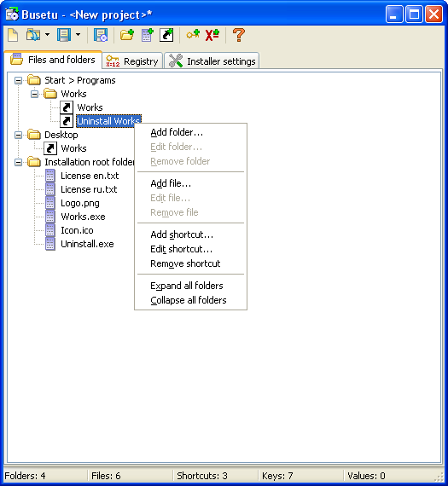The width and height of the screenshot is (448, 486).
Task: Select the Works shortcut above Uninstall Works
Action: point(90,107)
